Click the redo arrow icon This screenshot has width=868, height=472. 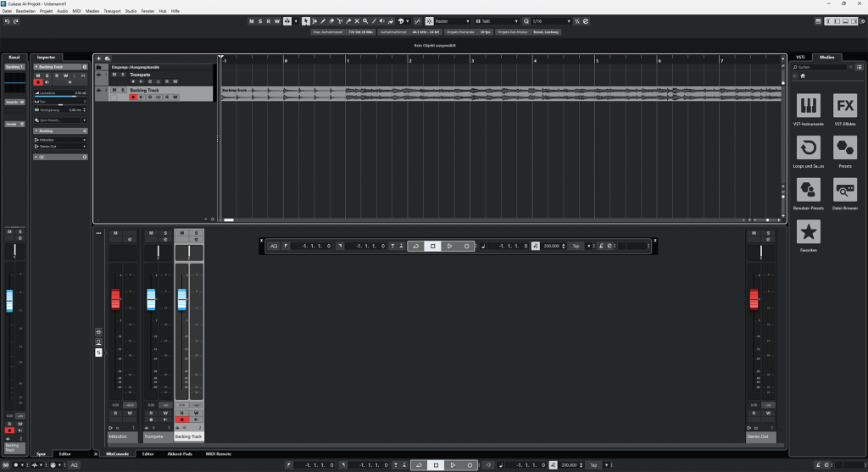click(16, 21)
